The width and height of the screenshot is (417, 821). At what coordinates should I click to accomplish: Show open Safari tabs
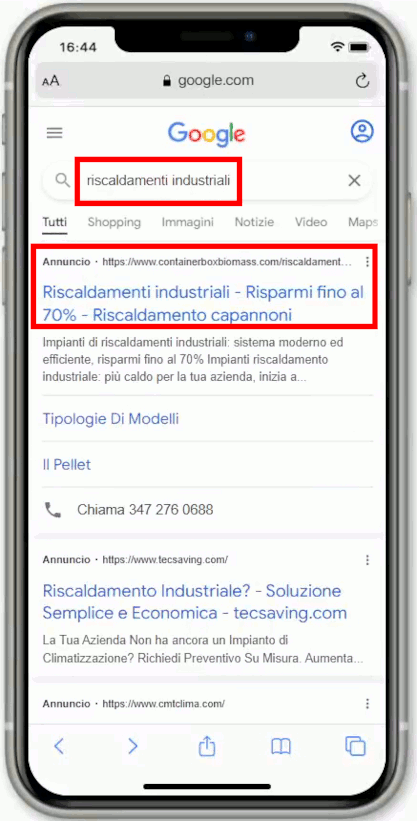click(355, 746)
